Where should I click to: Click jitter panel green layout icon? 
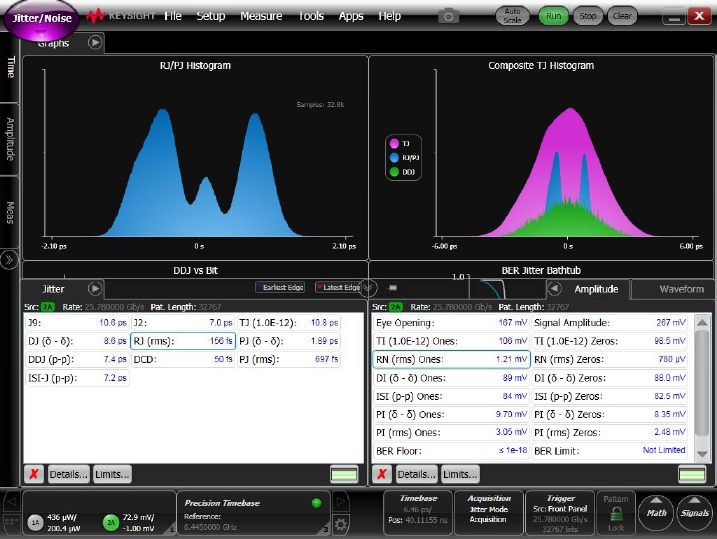(x=344, y=475)
